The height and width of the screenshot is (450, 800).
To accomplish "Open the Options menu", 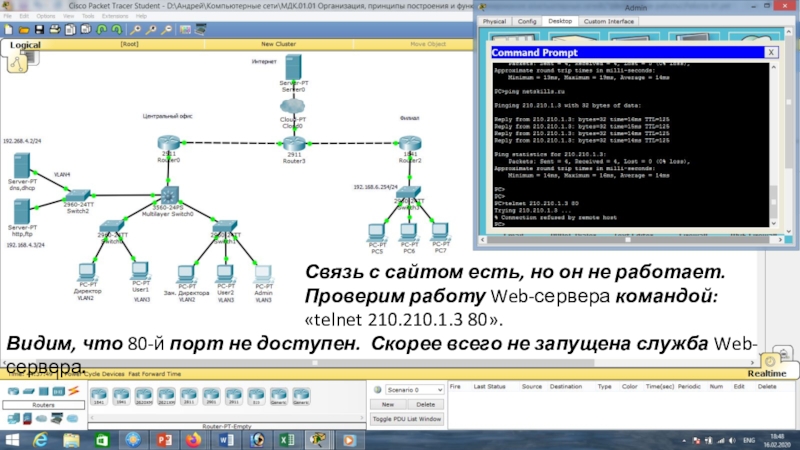I will pyautogui.click(x=45, y=16).
